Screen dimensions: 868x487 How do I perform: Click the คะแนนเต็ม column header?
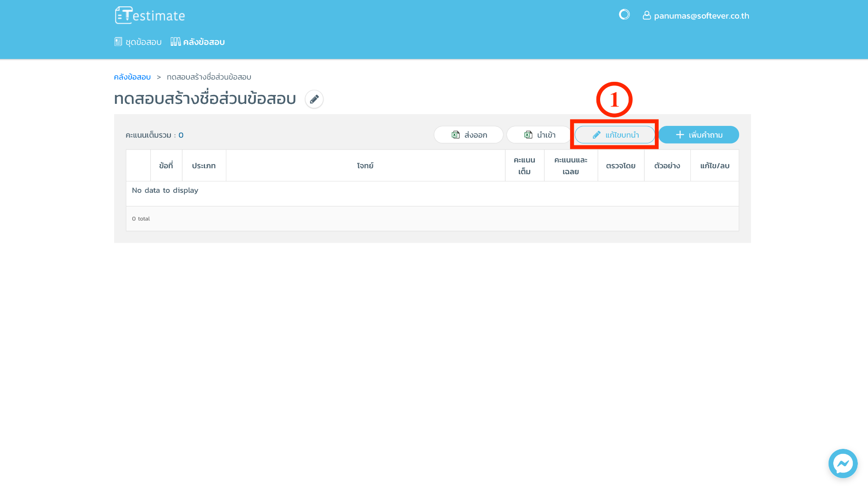(524, 166)
